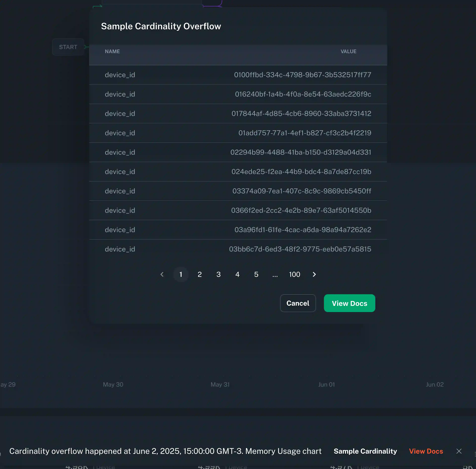The width and height of the screenshot is (476, 469).
Task: Select page 4 in pagination
Action: pyautogui.click(x=237, y=274)
